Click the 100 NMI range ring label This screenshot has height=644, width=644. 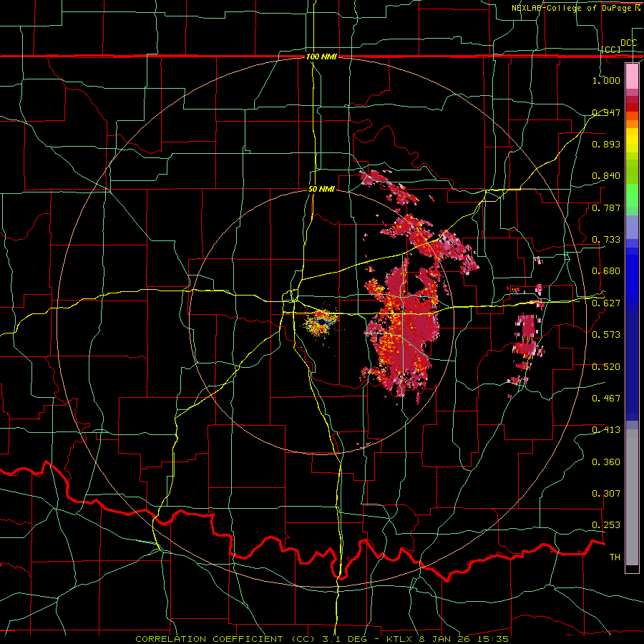pos(321,57)
